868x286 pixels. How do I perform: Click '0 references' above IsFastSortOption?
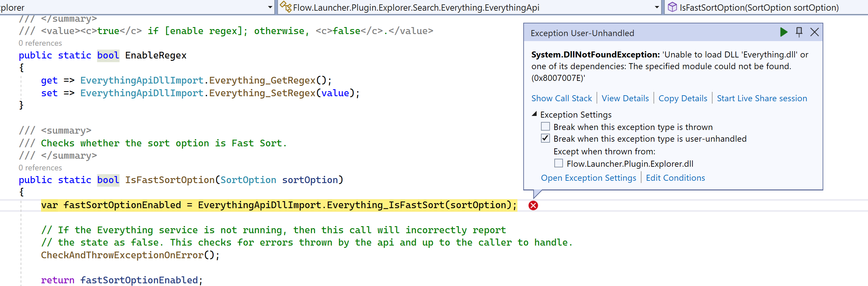tap(40, 168)
